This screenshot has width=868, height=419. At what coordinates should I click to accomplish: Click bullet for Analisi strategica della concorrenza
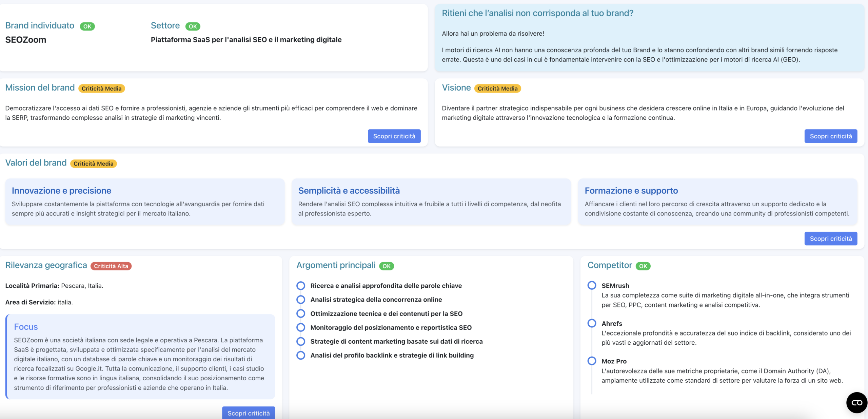300,300
